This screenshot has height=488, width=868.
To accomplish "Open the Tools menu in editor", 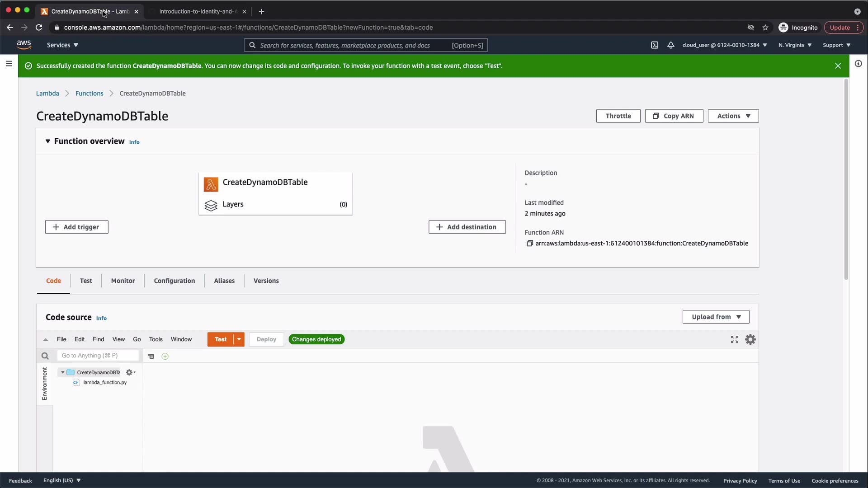I will [x=156, y=339].
